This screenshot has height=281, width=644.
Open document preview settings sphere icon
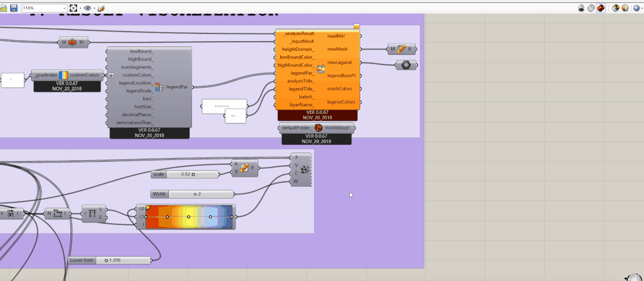point(625,8)
